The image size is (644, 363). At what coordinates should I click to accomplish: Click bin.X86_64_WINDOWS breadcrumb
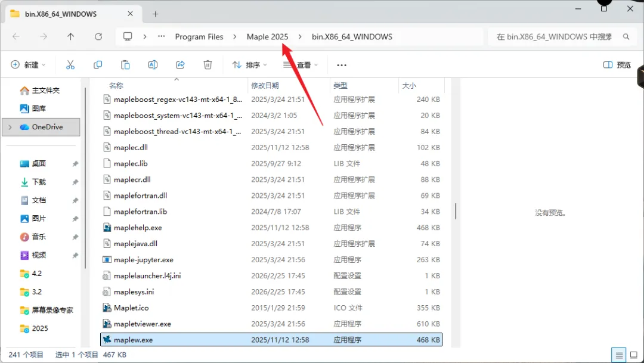(x=352, y=36)
